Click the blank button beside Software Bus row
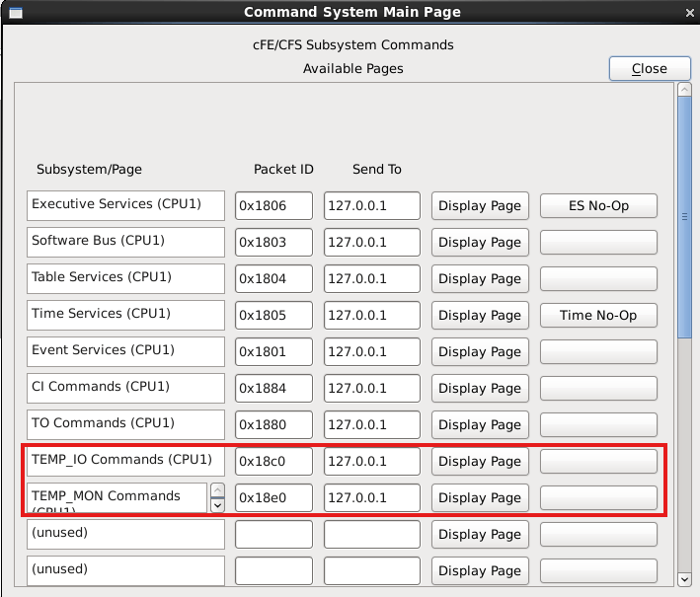 click(598, 243)
